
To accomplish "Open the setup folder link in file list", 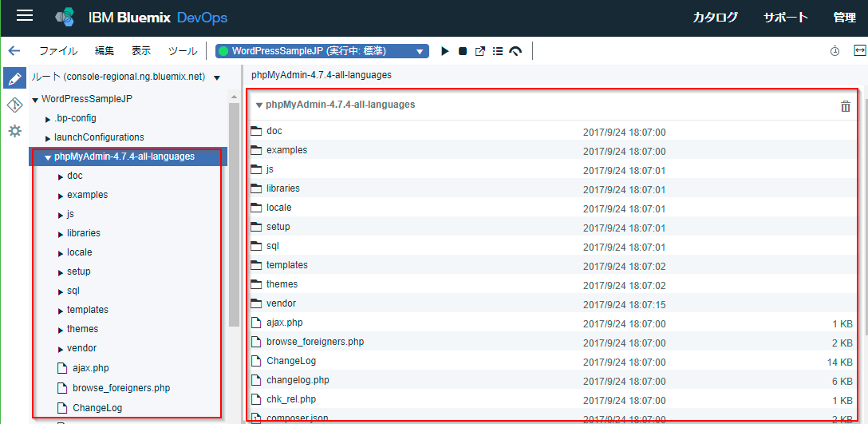I will (278, 227).
